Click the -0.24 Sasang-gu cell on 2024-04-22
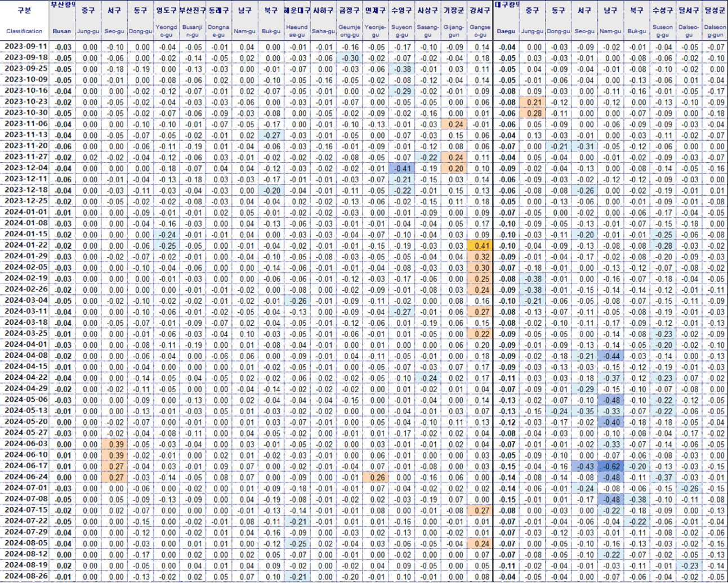The width and height of the screenshot is (728, 583). tap(428, 378)
